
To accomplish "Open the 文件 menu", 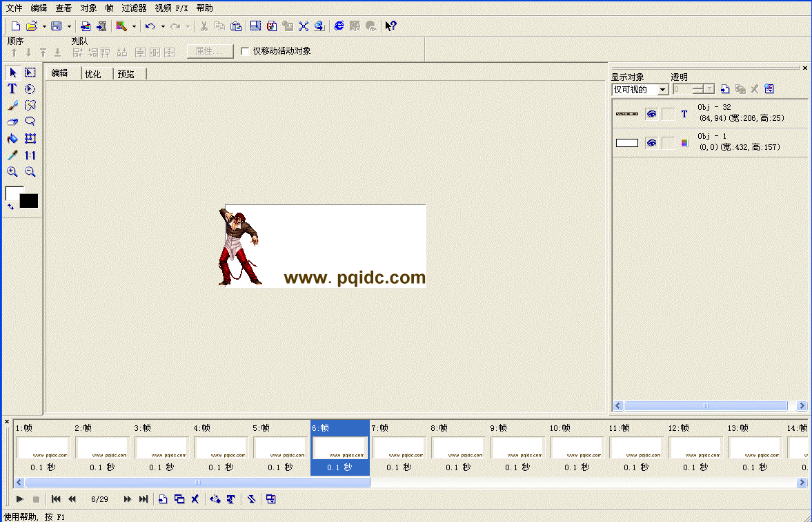I will coord(14,8).
